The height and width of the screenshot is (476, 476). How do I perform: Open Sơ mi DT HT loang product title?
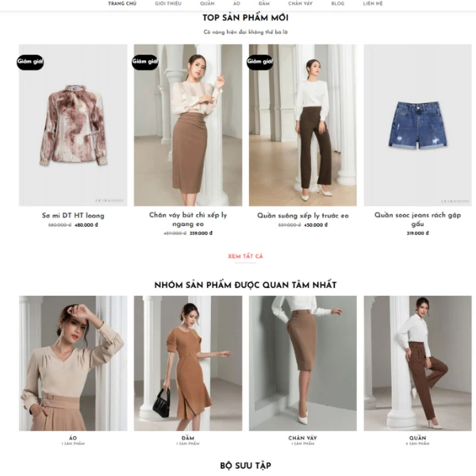[73, 216]
